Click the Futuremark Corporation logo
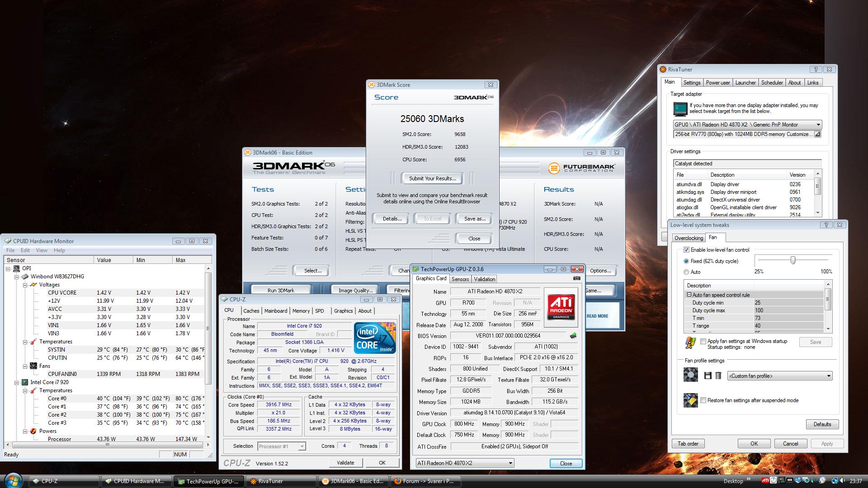The height and width of the screenshot is (488, 868). pos(582,168)
